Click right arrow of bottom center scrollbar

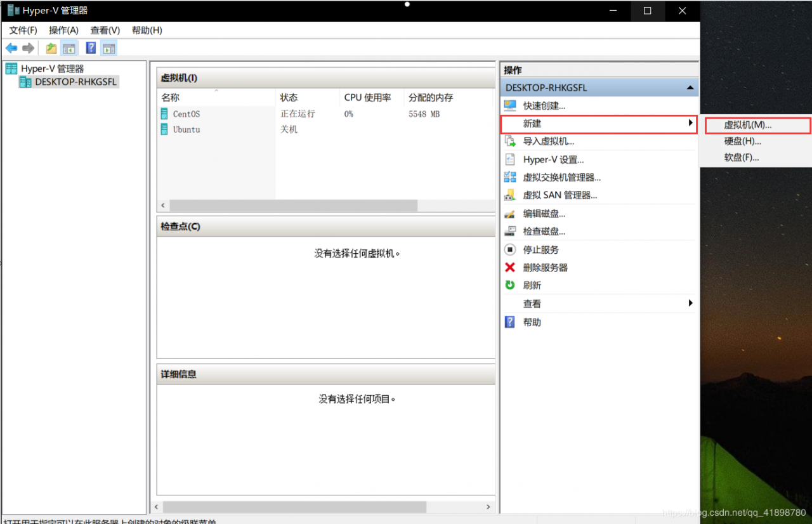pyautogui.click(x=488, y=507)
